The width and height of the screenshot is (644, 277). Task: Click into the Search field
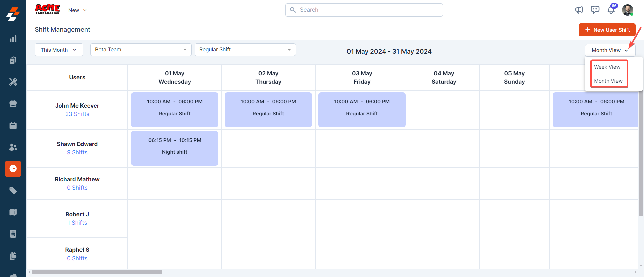click(364, 10)
